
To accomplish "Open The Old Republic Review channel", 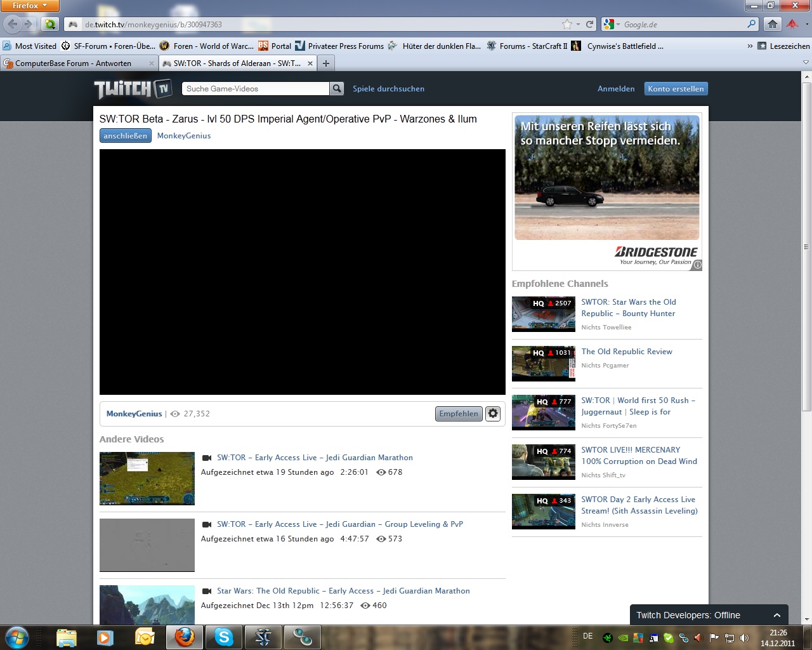I will [627, 352].
